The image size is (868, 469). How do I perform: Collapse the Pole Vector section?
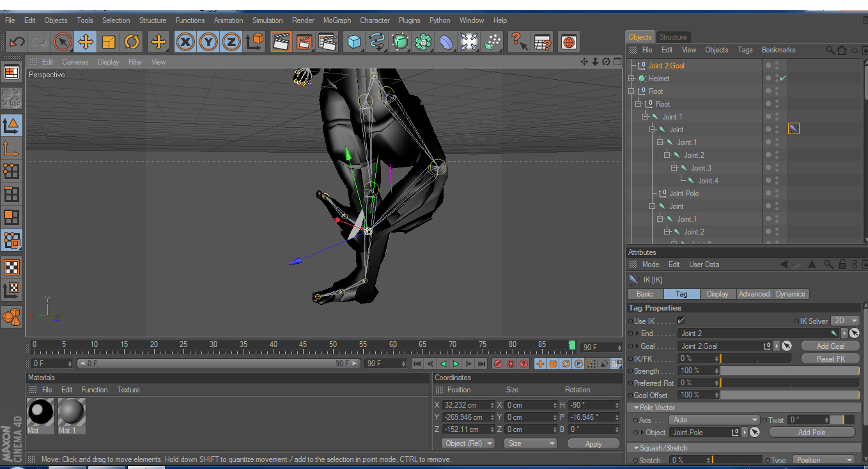click(637, 408)
